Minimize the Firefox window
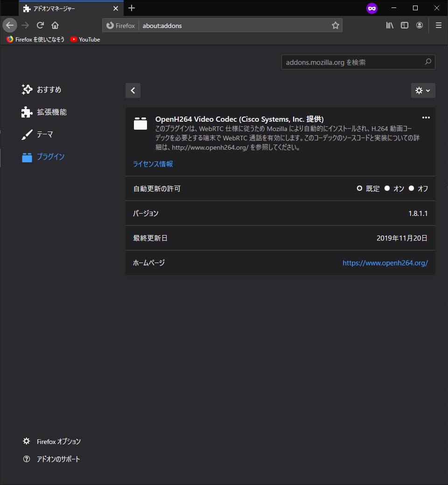The height and width of the screenshot is (485, 448). (394, 8)
